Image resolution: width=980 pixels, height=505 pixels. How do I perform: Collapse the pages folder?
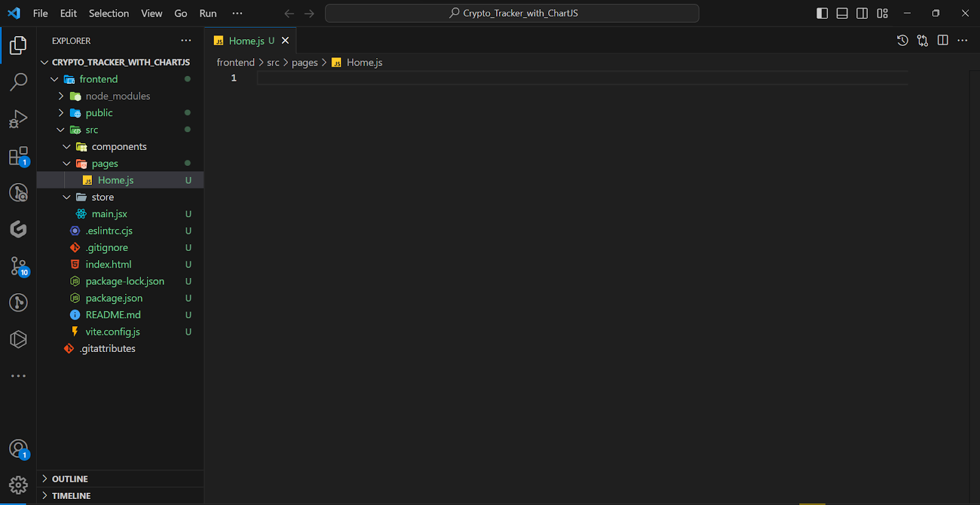coord(105,163)
